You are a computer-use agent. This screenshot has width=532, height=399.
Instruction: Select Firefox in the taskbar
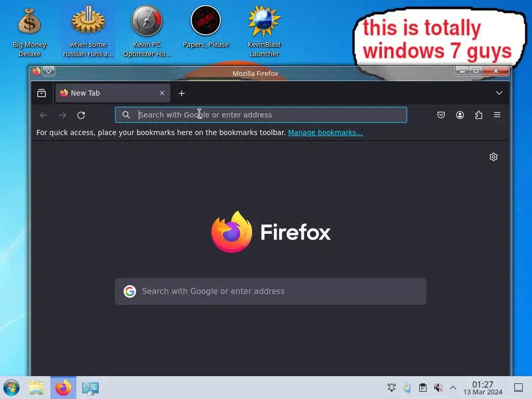click(x=63, y=388)
